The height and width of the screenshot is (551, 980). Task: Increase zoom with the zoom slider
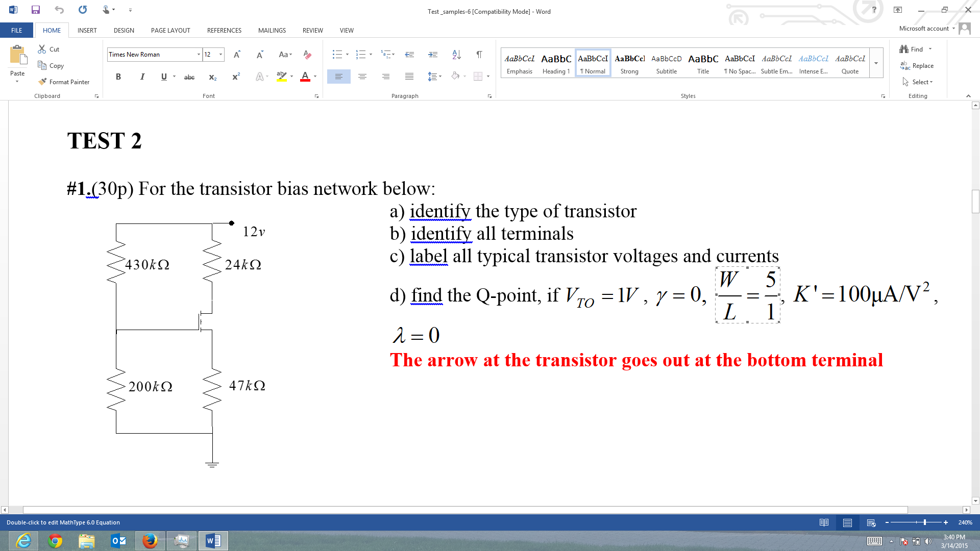point(945,522)
